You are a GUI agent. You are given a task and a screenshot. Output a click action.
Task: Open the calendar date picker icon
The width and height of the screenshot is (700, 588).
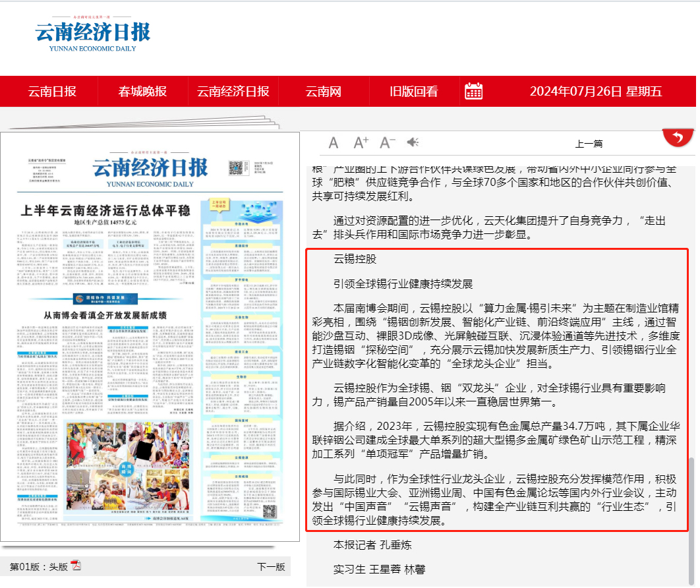click(474, 92)
